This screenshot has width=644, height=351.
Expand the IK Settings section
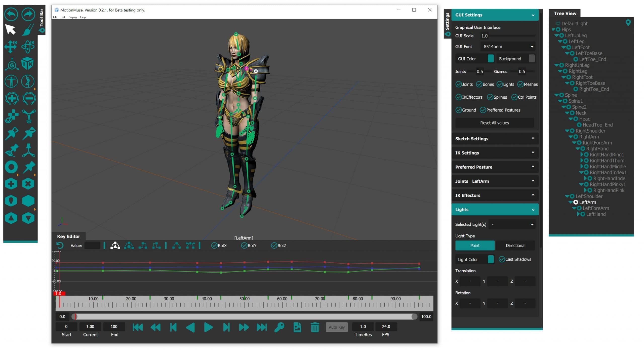tap(495, 153)
